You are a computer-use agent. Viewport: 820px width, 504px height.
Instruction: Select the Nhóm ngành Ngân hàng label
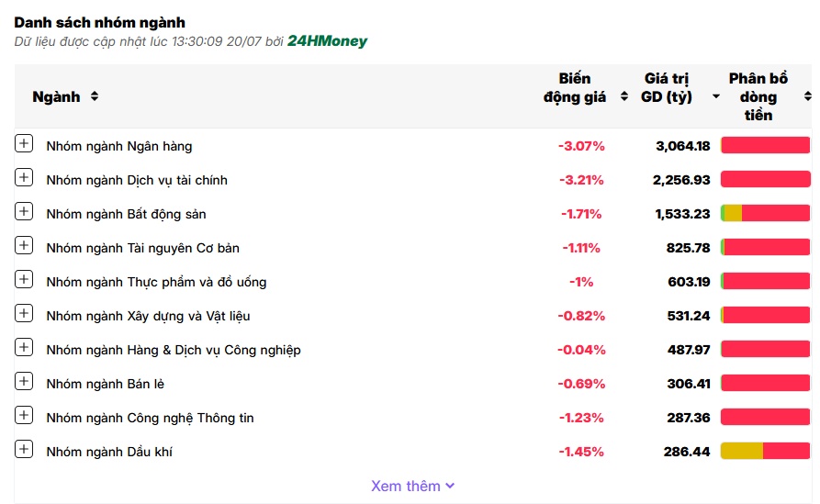click(x=119, y=146)
